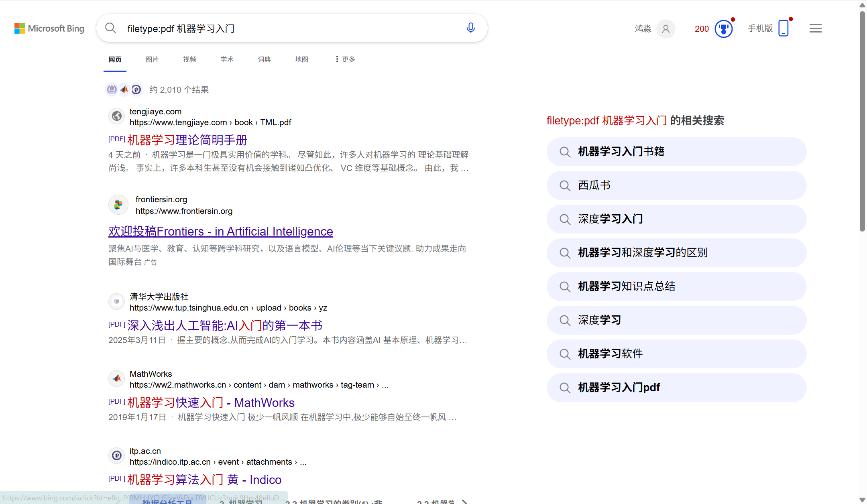Open the Microsoft Rewards medal icon

(x=723, y=28)
